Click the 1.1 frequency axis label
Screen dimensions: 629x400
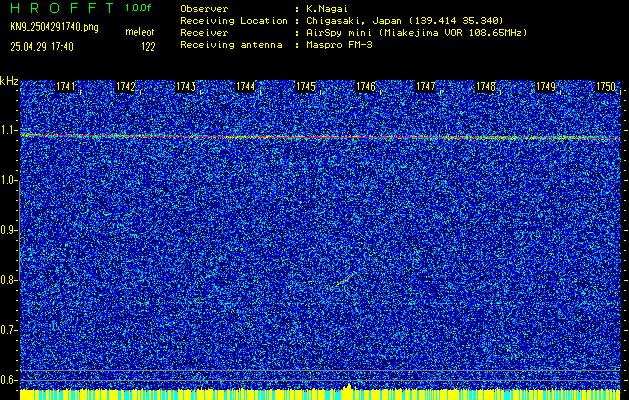coord(8,130)
